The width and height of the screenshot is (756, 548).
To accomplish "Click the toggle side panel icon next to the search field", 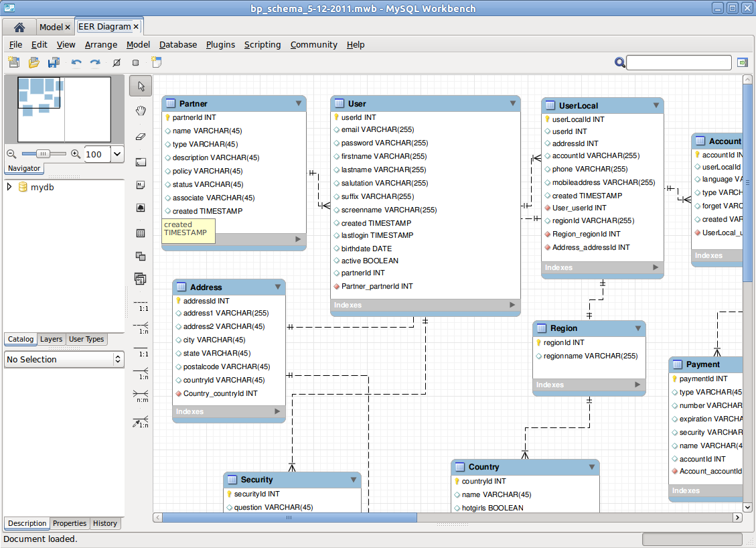I will 743,62.
